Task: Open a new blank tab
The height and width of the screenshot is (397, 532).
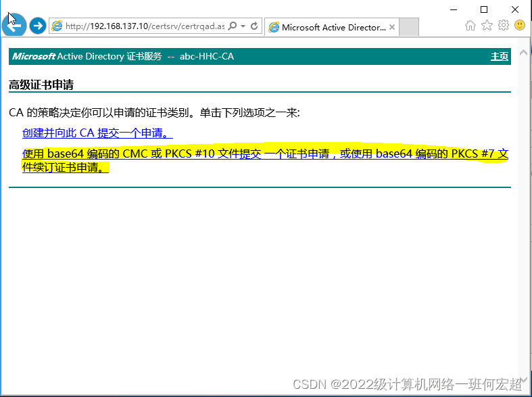Action: coord(408,27)
